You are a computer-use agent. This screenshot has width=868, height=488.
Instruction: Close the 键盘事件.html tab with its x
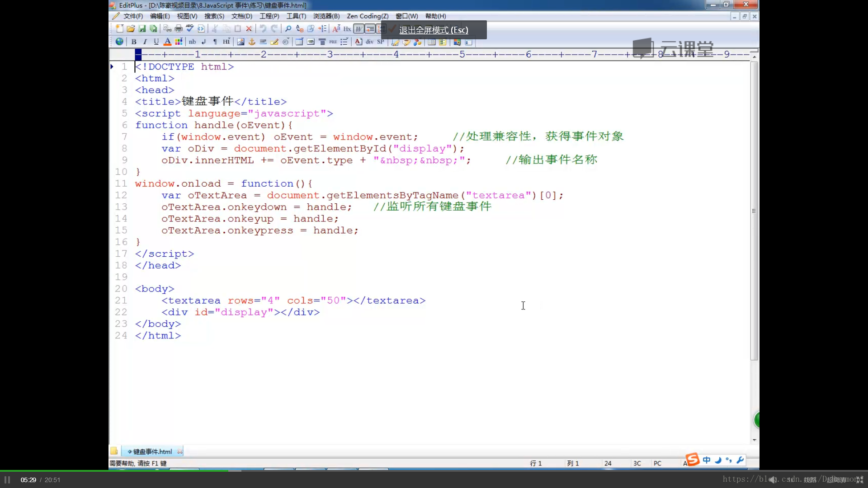(x=180, y=451)
